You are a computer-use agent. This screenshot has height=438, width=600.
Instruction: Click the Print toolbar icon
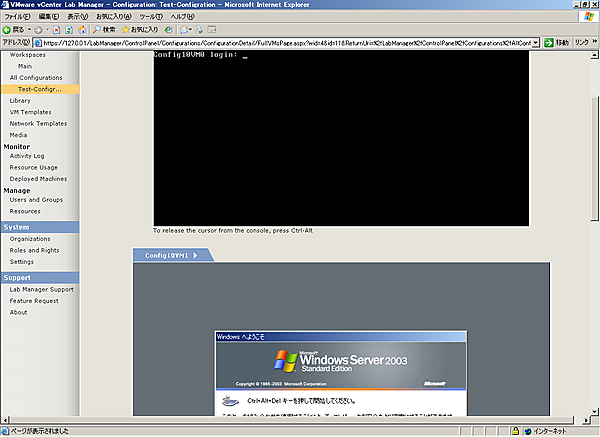[x=199, y=29]
